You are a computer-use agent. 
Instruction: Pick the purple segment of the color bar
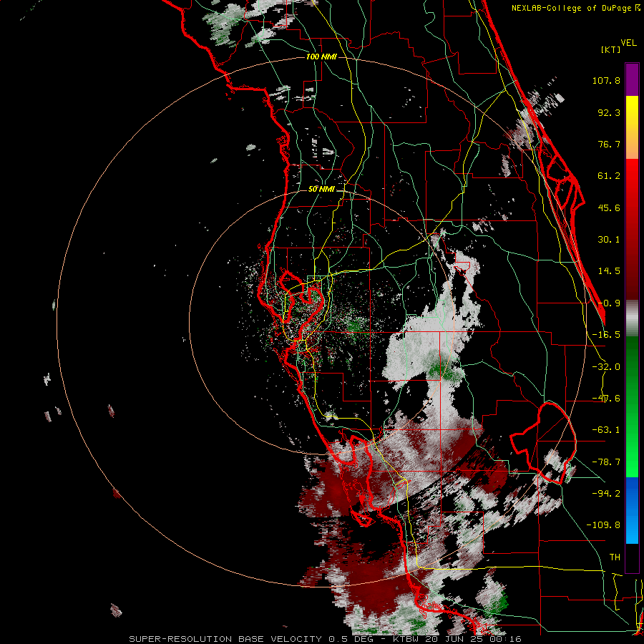coord(632,79)
